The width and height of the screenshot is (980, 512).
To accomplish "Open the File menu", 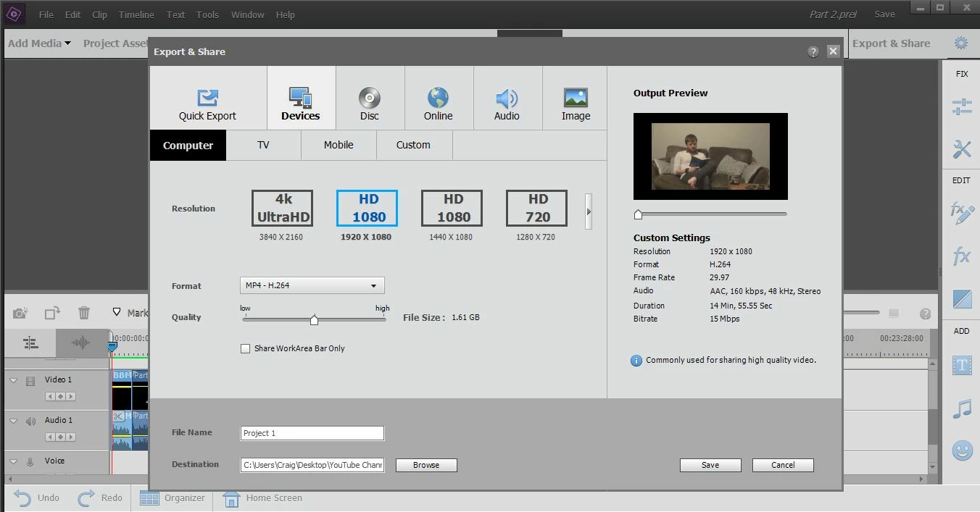I will click(46, 14).
